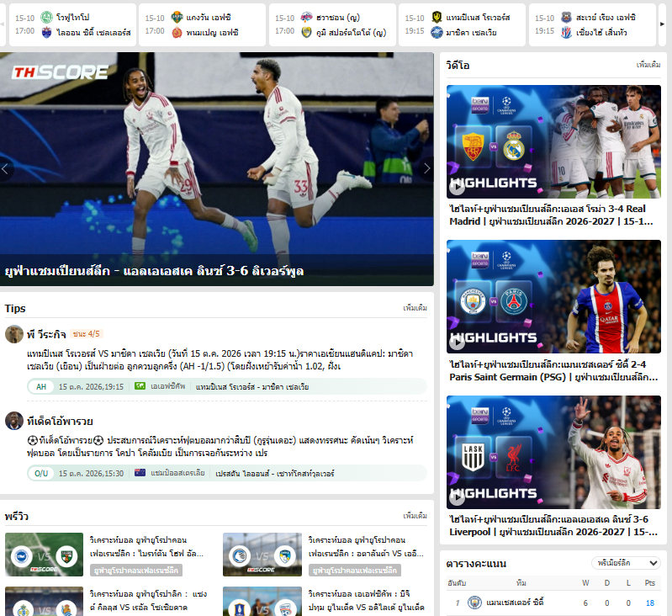Open Brighton preview article title
The height and width of the screenshot is (616, 672).
click(x=146, y=546)
